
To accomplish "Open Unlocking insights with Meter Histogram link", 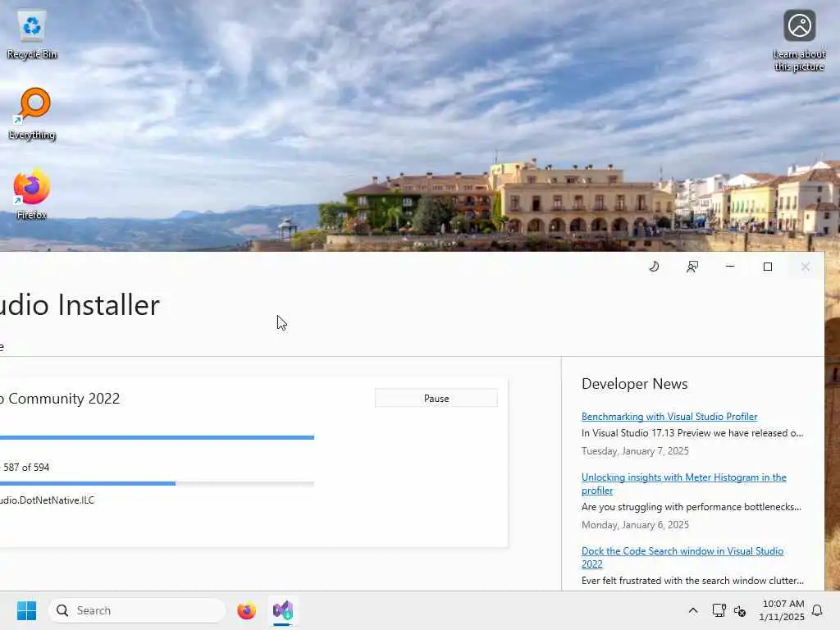I will click(x=683, y=483).
